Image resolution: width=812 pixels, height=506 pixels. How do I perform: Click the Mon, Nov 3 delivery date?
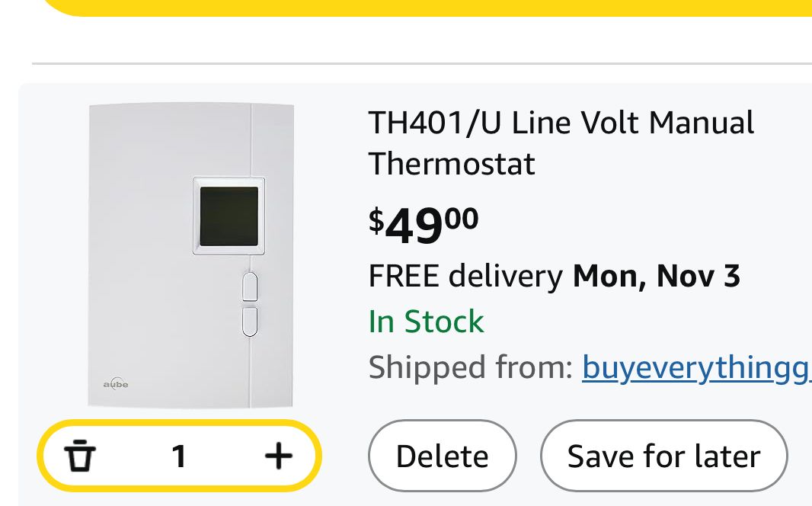[x=657, y=276]
